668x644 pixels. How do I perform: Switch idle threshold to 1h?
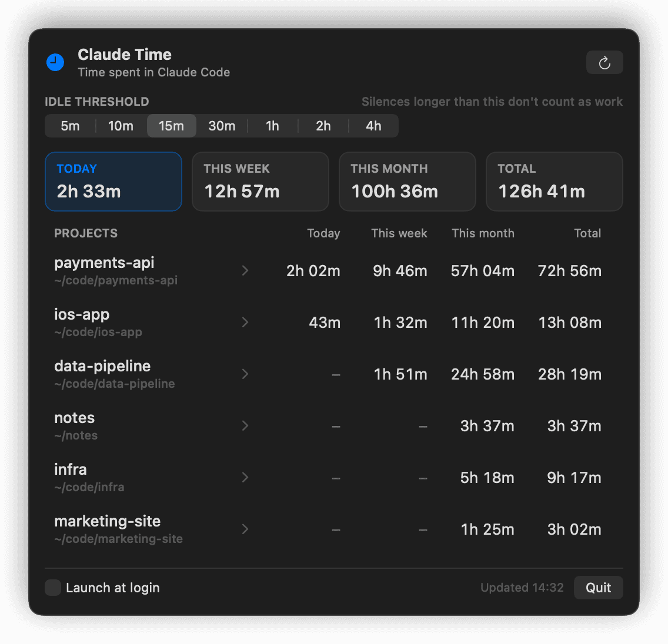click(273, 126)
